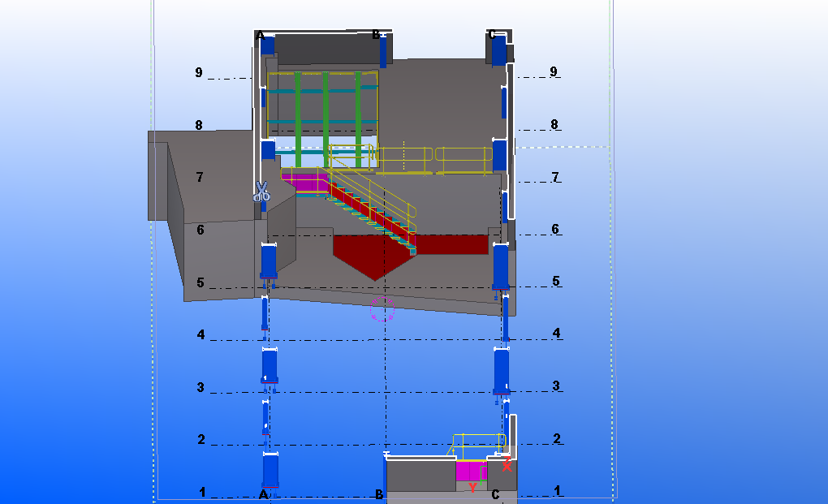Select the middle green vertical column
This screenshot has width=828, height=504.
(x=326, y=114)
